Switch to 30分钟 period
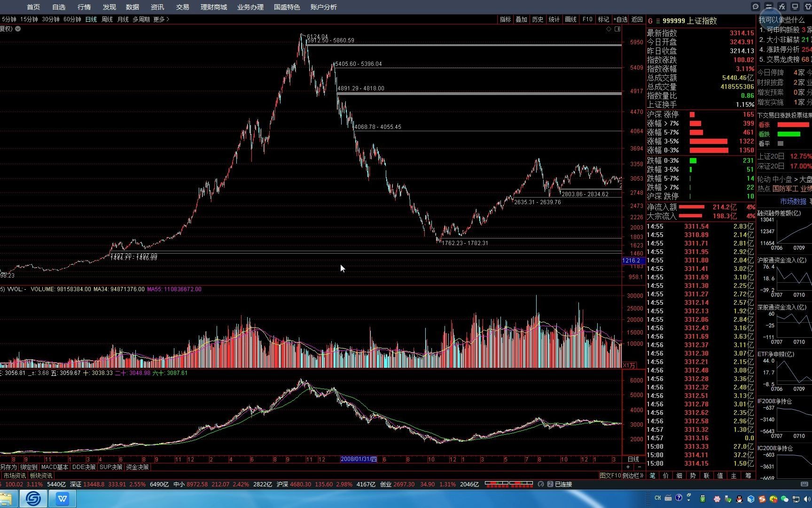 tap(51, 19)
